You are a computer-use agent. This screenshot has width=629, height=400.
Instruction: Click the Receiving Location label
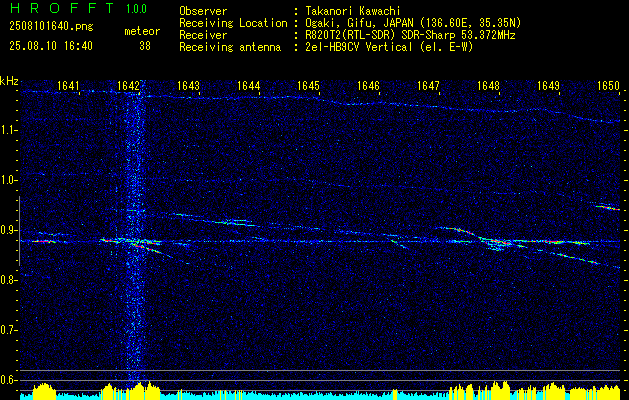coord(233,23)
